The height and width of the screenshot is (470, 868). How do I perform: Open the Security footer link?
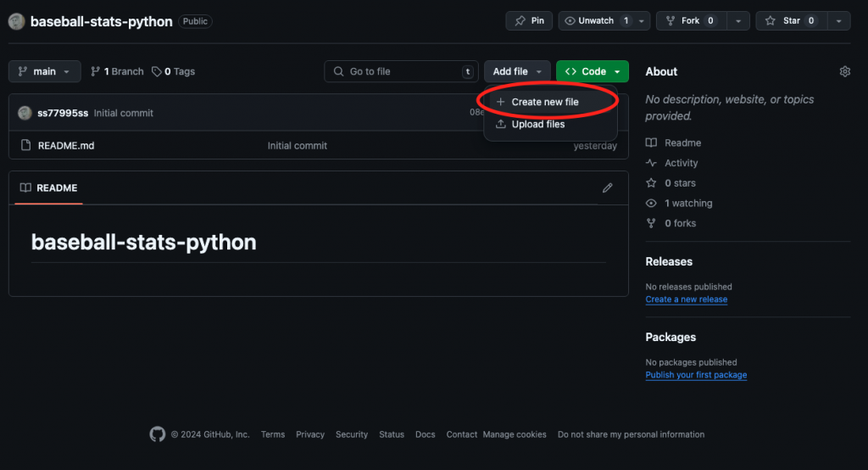click(352, 434)
